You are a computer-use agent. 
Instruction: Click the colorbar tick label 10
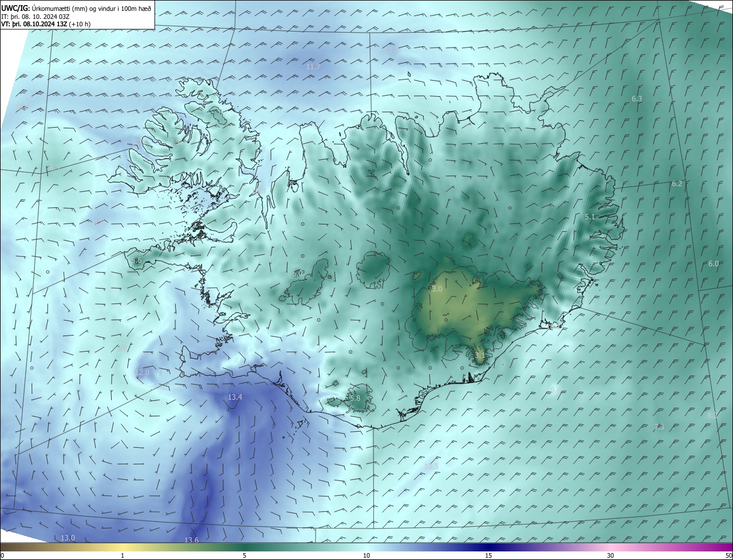(366, 556)
